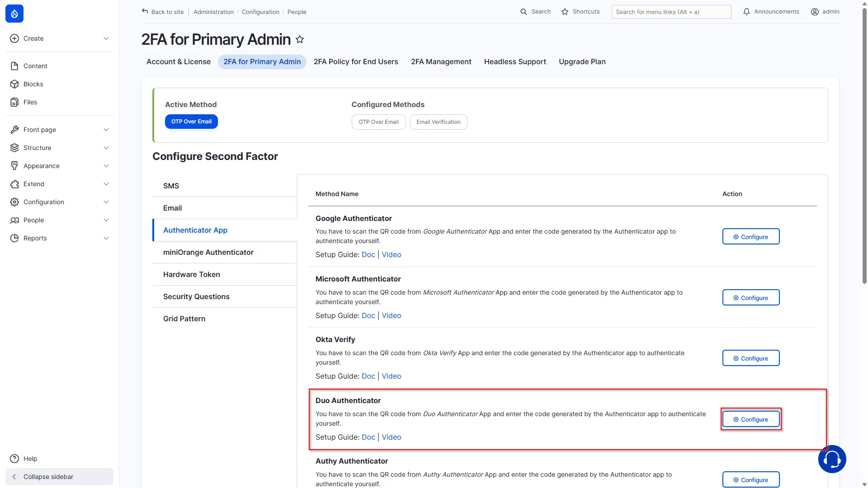This screenshot has width=868, height=488.
Task: Expand the Create menu chevron
Action: 106,38
